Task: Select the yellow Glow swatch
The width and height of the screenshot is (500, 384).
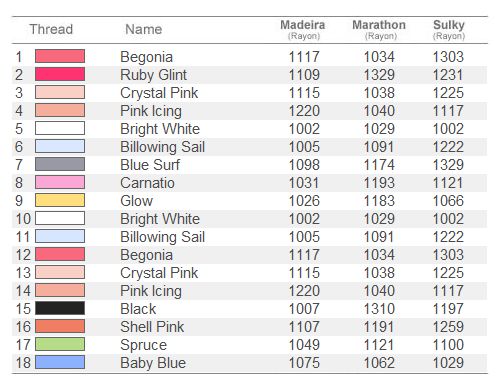Action: click(60, 200)
